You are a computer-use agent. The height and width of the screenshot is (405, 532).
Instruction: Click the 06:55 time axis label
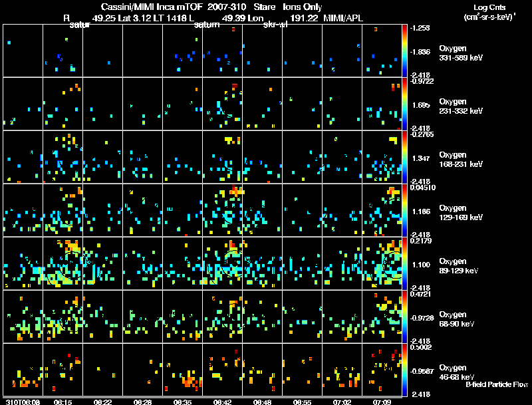click(302, 402)
